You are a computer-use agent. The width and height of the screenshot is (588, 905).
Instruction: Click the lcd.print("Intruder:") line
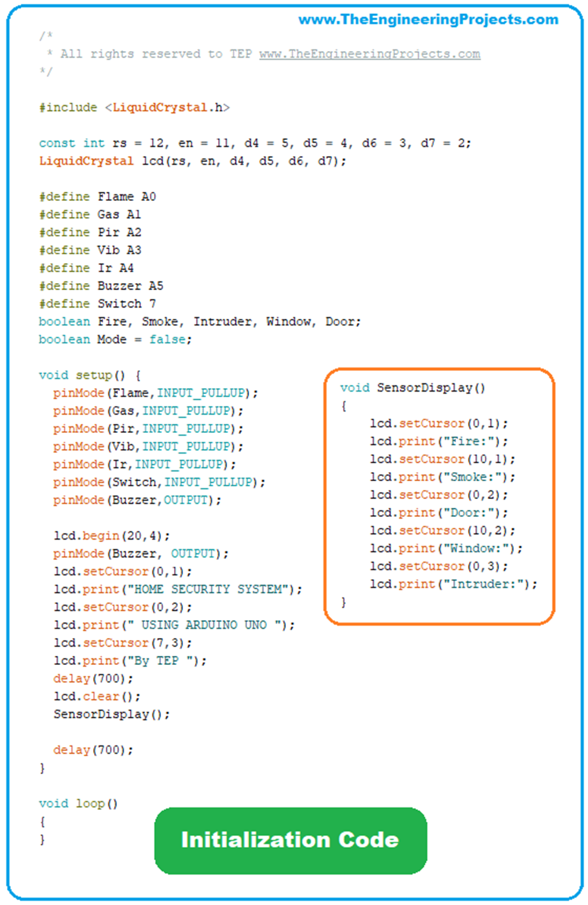[x=453, y=584]
